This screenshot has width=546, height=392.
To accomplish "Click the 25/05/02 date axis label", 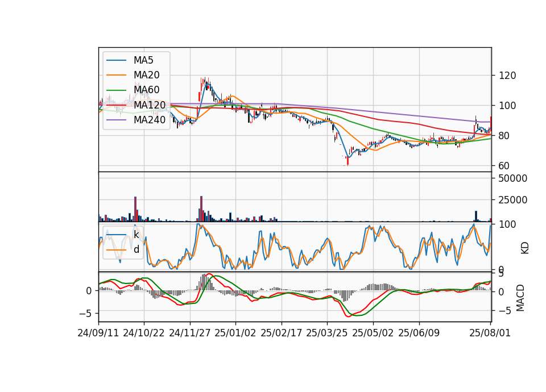I will pyautogui.click(x=373, y=333).
